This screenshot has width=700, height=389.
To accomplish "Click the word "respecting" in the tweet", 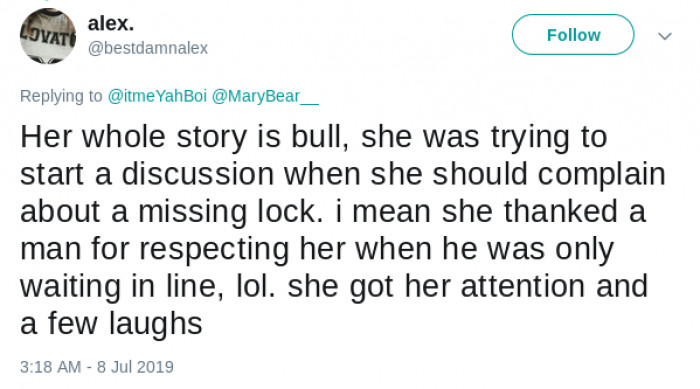I will [x=214, y=249].
